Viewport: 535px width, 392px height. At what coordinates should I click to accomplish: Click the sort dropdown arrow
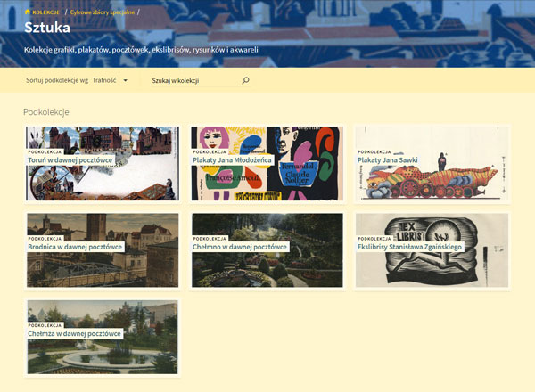click(125, 81)
